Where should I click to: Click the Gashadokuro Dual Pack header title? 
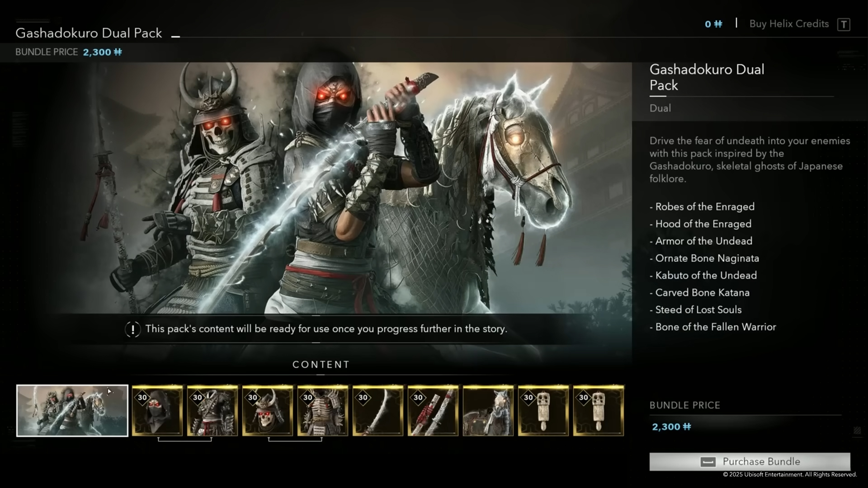(x=89, y=33)
